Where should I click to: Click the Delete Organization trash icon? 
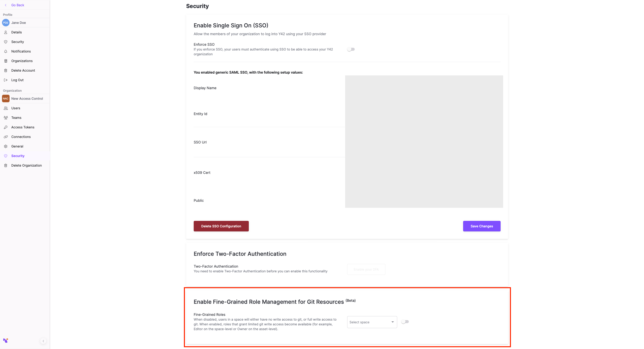pos(6,165)
